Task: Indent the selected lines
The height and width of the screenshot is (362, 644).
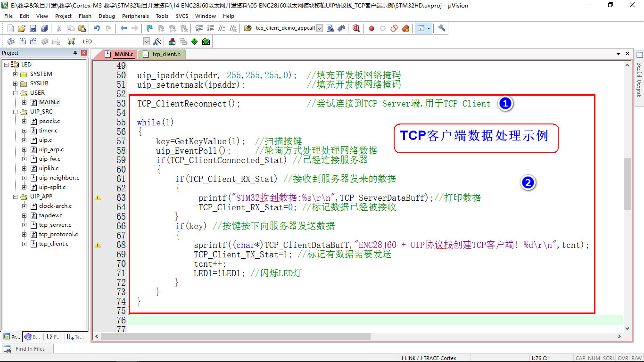Action: 199,28
